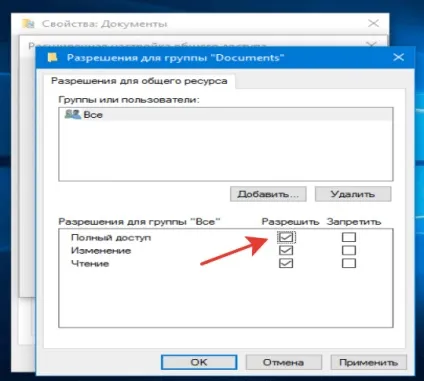The height and width of the screenshot is (381, 424).
Task: Allow Full control (Полный доступ) checkbox
Action: point(286,237)
